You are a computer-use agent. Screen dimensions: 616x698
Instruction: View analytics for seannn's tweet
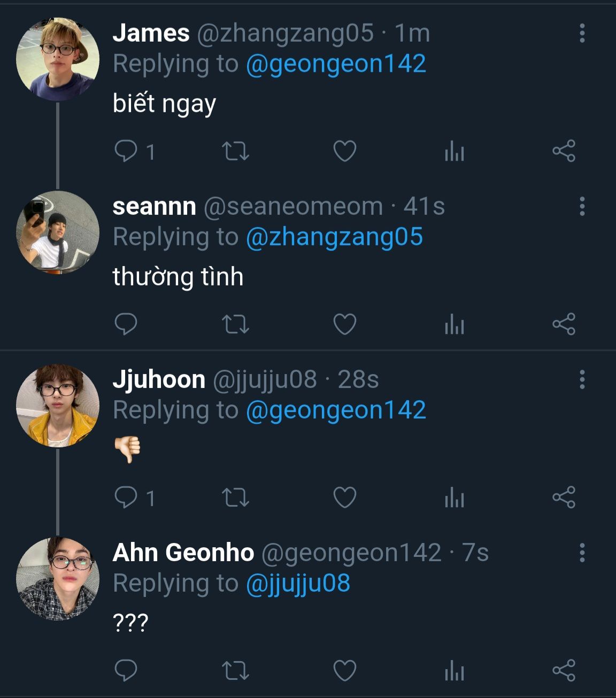coord(454,324)
